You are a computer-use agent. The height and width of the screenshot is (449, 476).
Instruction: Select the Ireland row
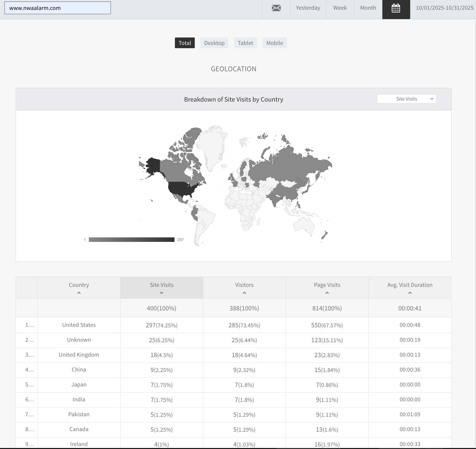[234, 443]
